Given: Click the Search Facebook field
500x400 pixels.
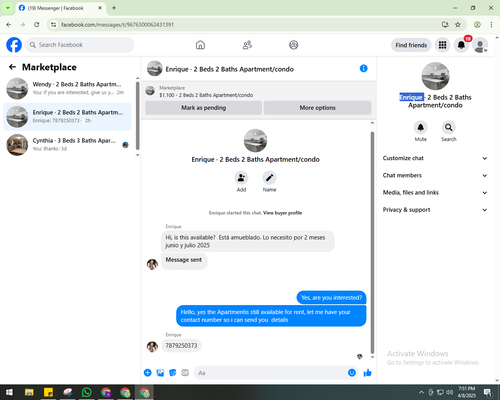Looking at the screenshot, I should pyautogui.click(x=80, y=45).
